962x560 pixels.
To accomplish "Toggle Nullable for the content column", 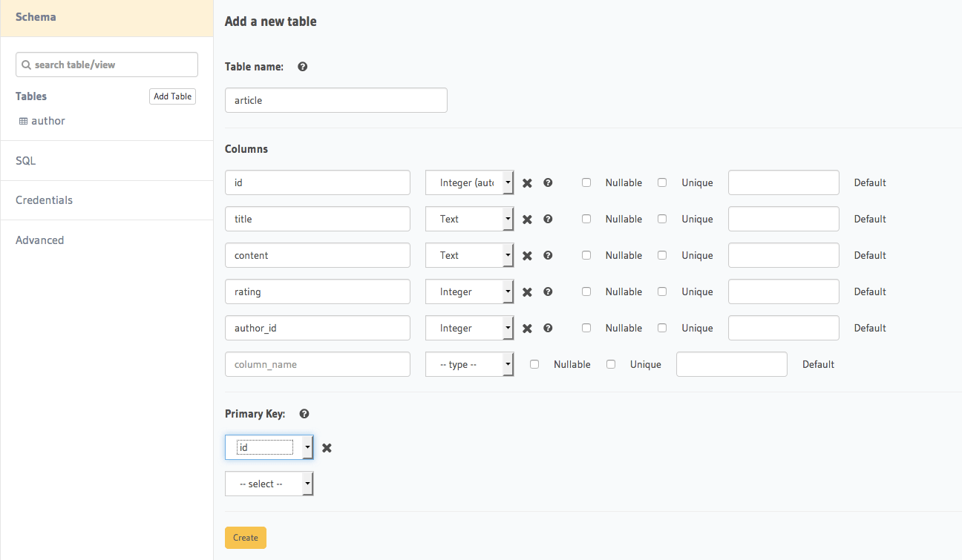I will (586, 255).
